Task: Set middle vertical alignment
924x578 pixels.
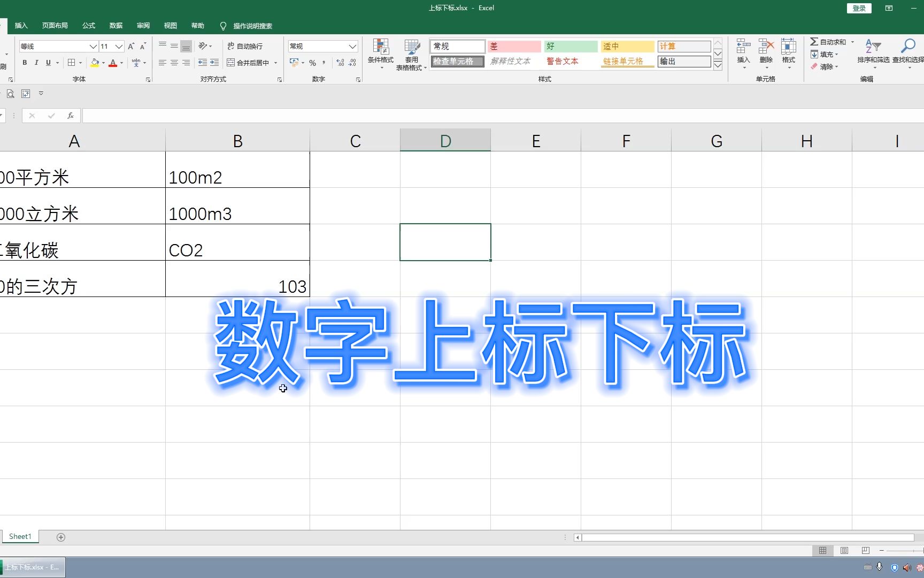Action: click(x=174, y=46)
